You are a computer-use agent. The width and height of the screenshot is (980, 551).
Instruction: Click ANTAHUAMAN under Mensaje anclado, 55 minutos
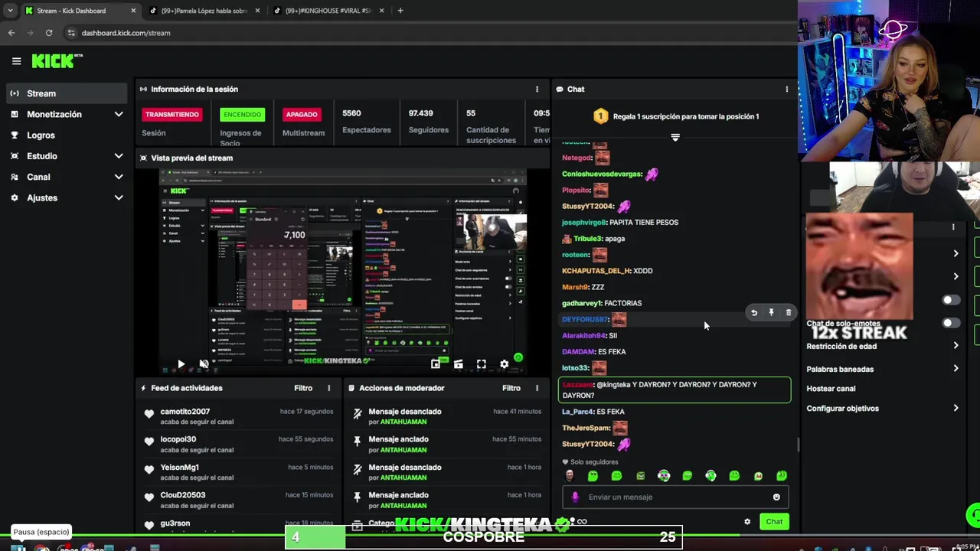[x=403, y=450]
